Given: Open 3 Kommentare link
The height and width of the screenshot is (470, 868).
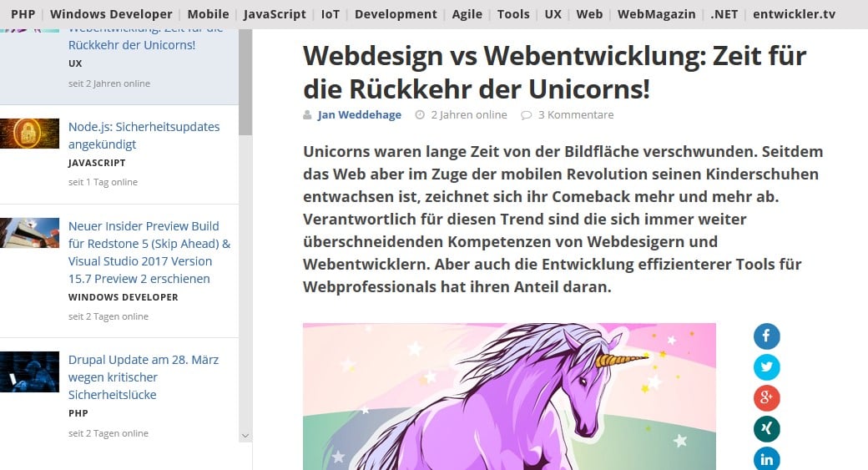Looking at the screenshot, I should click(576, 114).
